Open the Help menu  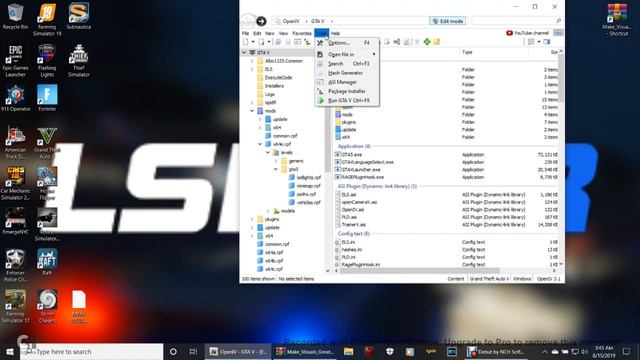coord(335,33)
